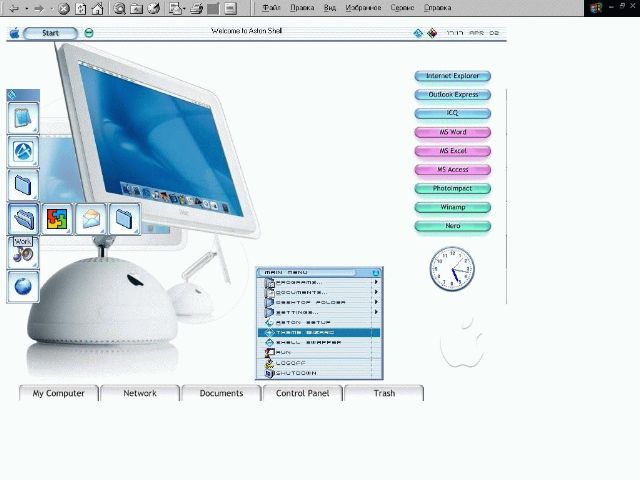Launch the Aston logo icon in side panel
This screenshot has width=640, height=480.
tap(23, 151)
